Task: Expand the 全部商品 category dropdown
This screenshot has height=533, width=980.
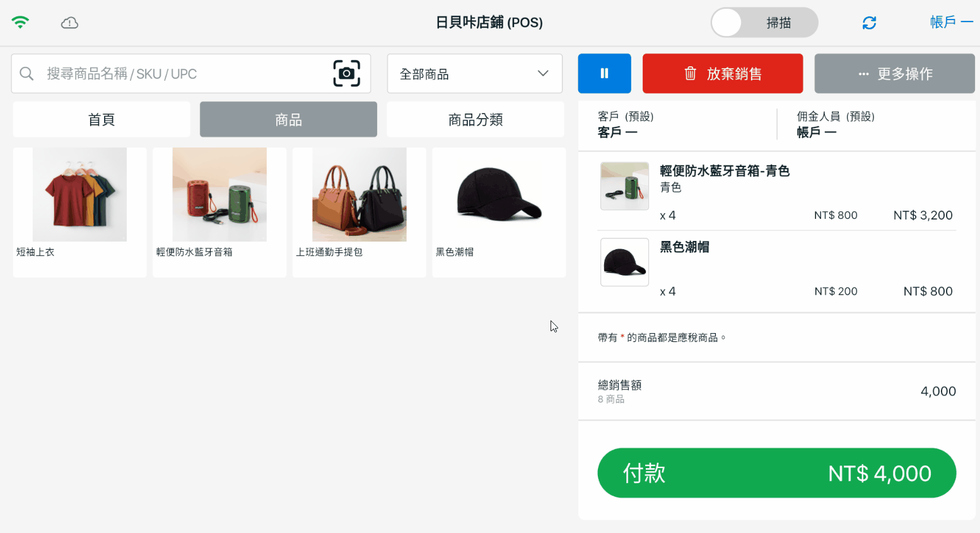Action: pos(474,74)
